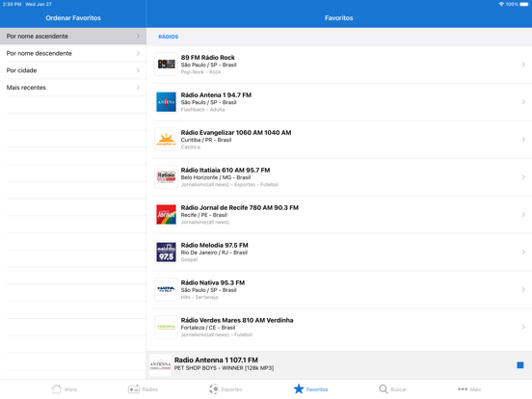Screen dimensions: 532x399
Task: Sort favorites by Por cidade
Action: tap(73, 70)
